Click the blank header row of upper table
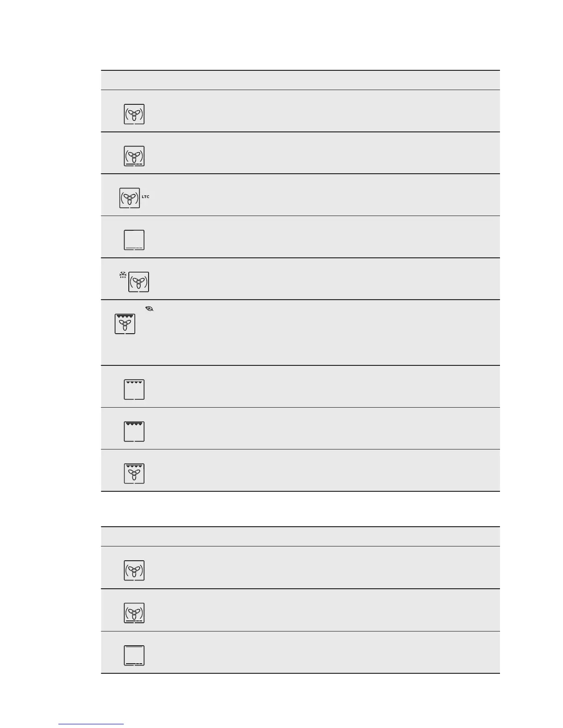Screen dimensions: 563x728 coord(300,80)
